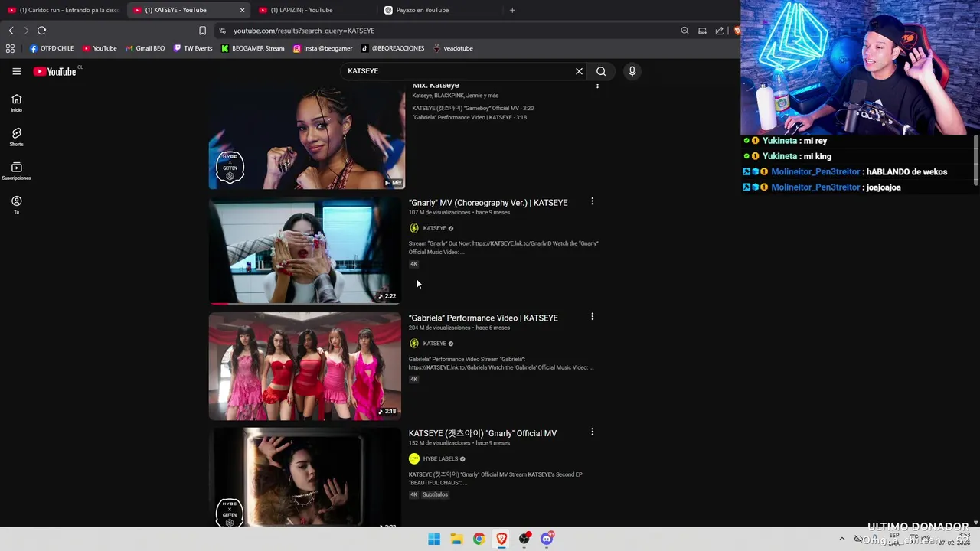The width and height of the screenshot is (980, 551).
Task: Go back in the browser
Action: [x=11, y=31]
